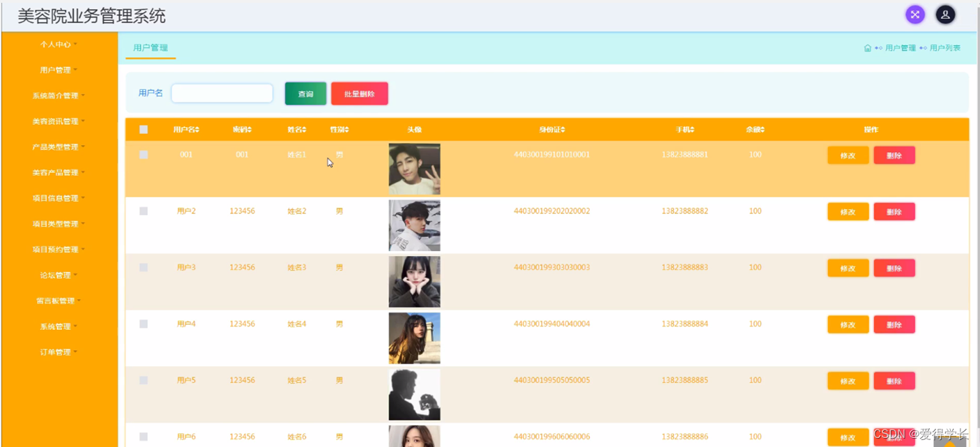Click the red 批量删除 button
Screen dimensions: 980x447
tap(360, 93)
